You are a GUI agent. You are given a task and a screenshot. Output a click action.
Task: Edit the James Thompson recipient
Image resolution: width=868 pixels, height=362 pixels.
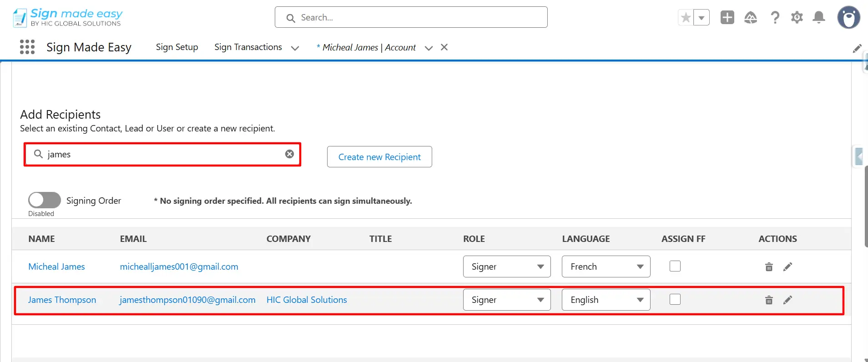[x=787, y=300]
